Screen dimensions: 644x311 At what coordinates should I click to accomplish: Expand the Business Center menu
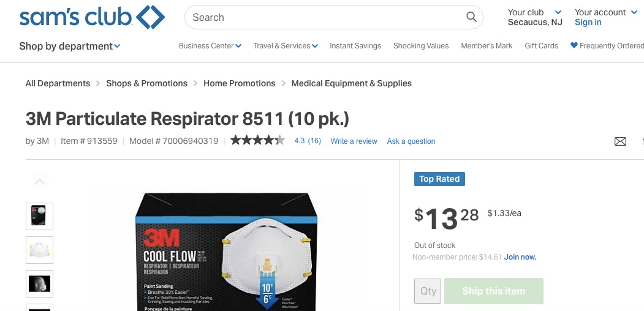(210, 46)
